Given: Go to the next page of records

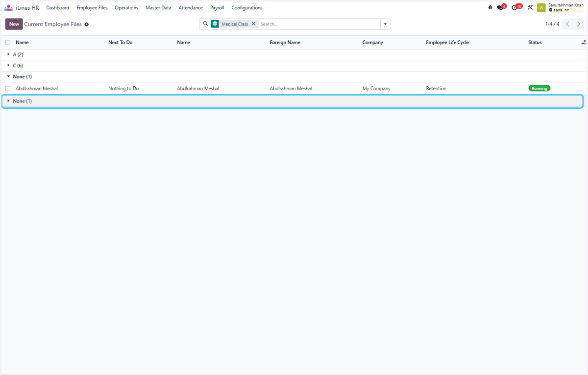Looking at the screenshot, I should (x=579, y=24).
